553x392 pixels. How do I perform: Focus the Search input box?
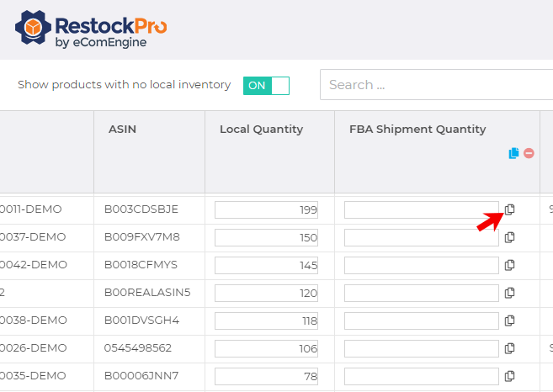(x=433, y=85)
